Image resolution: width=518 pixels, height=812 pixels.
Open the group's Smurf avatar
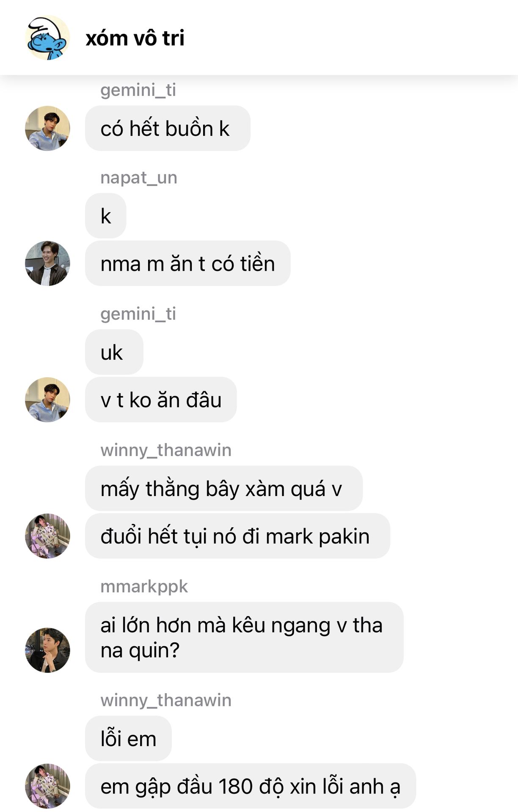tap(47, 38)
